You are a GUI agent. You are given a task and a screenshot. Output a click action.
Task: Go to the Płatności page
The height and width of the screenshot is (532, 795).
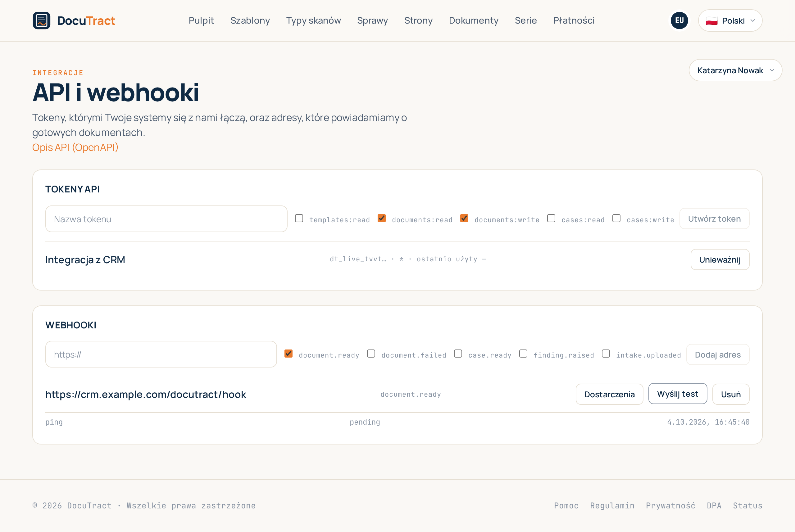[x=574, y=20]
